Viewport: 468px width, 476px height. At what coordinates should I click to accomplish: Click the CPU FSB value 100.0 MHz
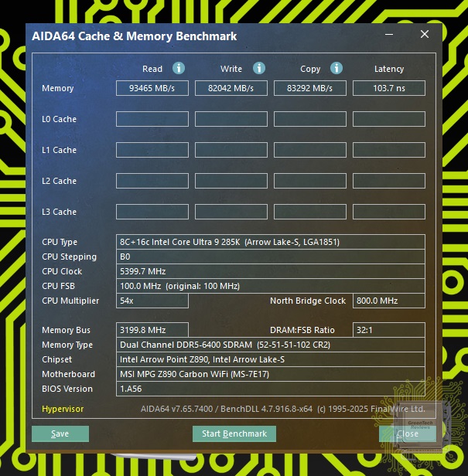(271, 286)
